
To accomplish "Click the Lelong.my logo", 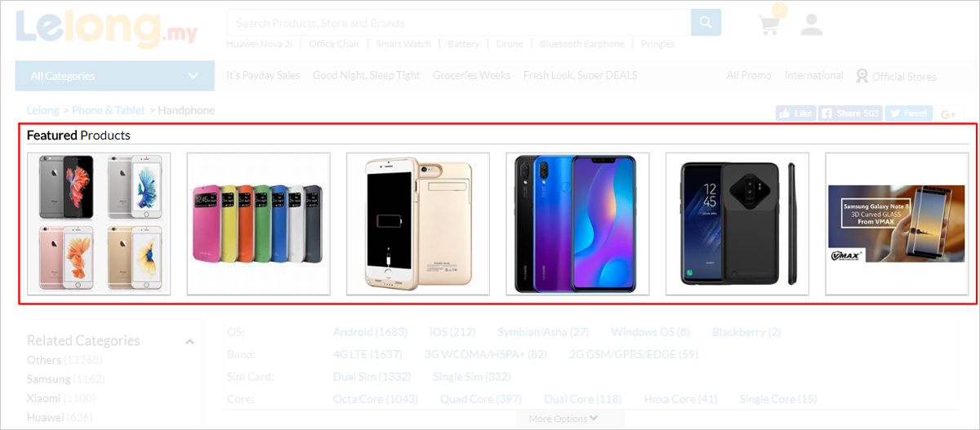I will 106,29.
